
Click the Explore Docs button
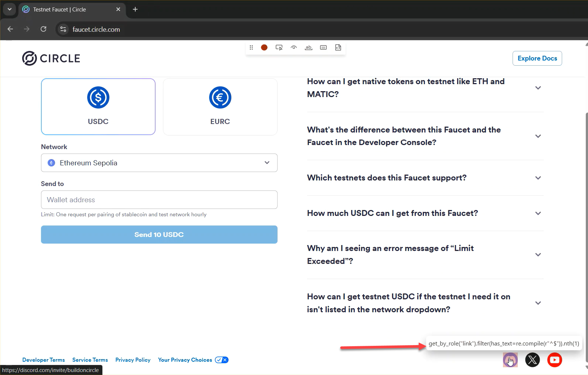tap(537, 58)
